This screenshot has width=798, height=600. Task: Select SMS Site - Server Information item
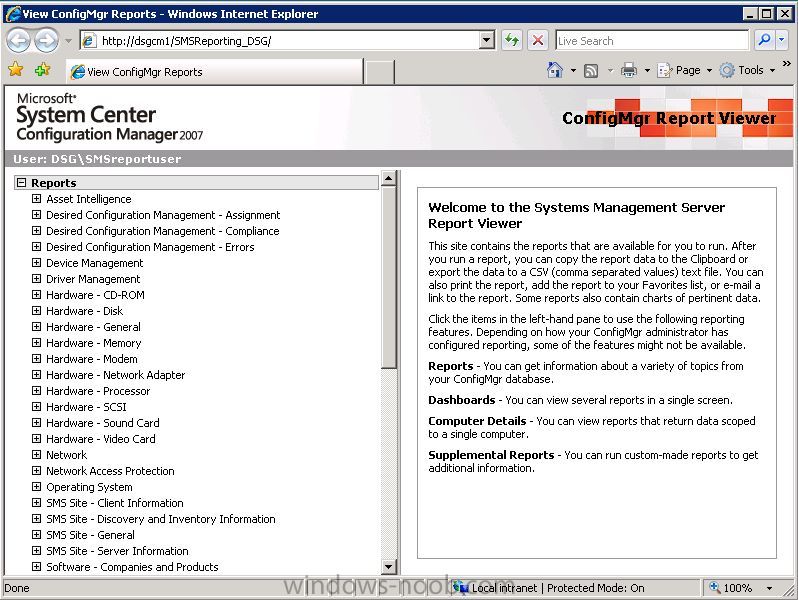coord(118,551)
